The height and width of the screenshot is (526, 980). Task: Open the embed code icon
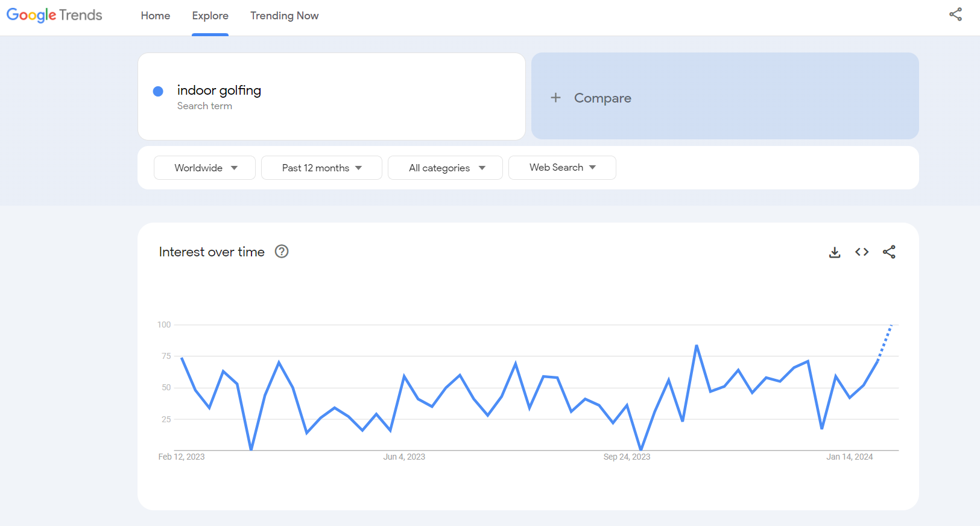tap(862, 252)
